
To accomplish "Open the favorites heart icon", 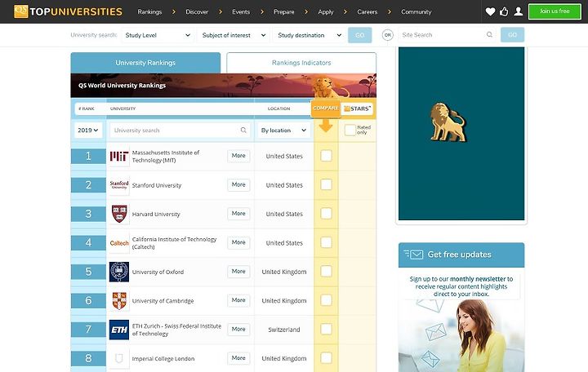I will click(x=490, y=11).
